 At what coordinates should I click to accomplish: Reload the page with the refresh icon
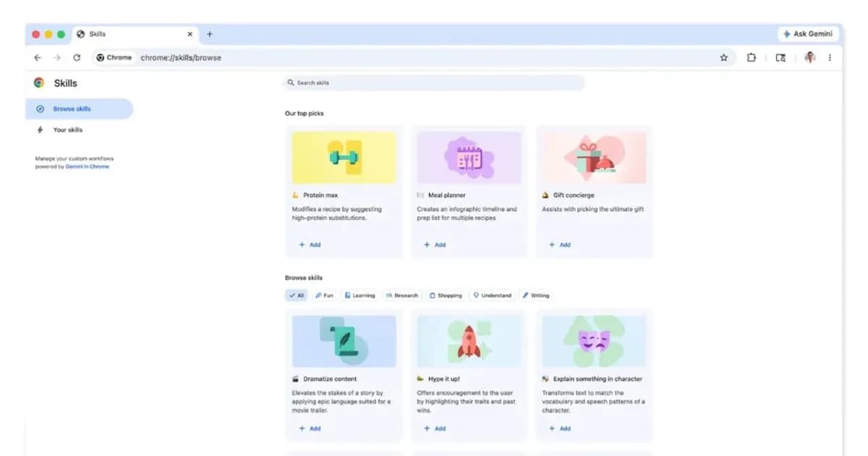click(x=77, y=57)
